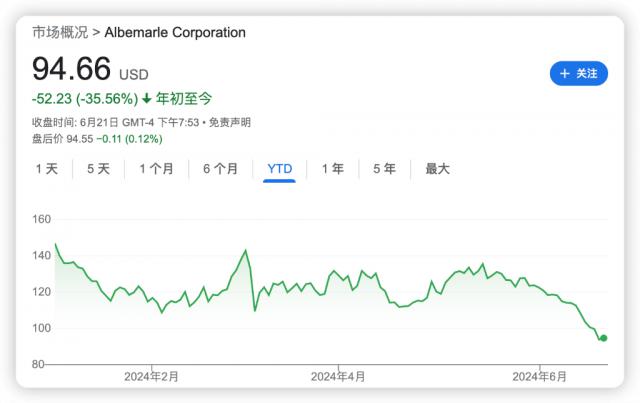Show the 最大 full history range
Screen dimensions: 640x403
pyautogui.click(x=437, y=169)
